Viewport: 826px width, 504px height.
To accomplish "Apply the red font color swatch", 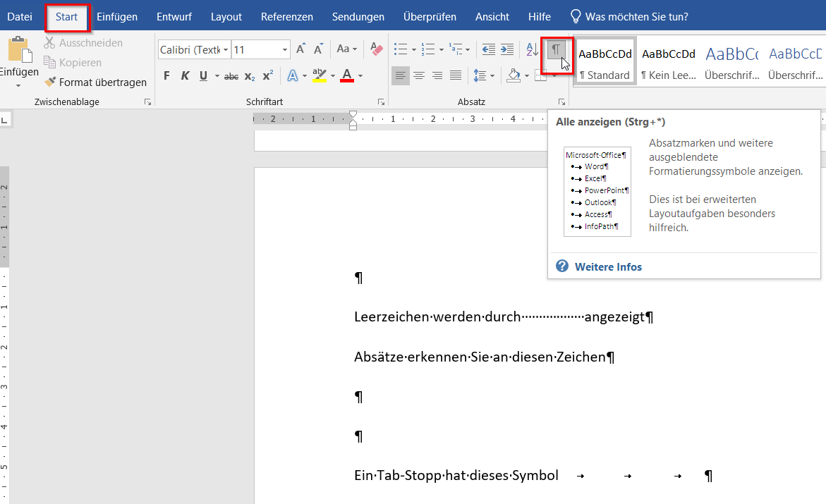I will [x=346, y=76].
